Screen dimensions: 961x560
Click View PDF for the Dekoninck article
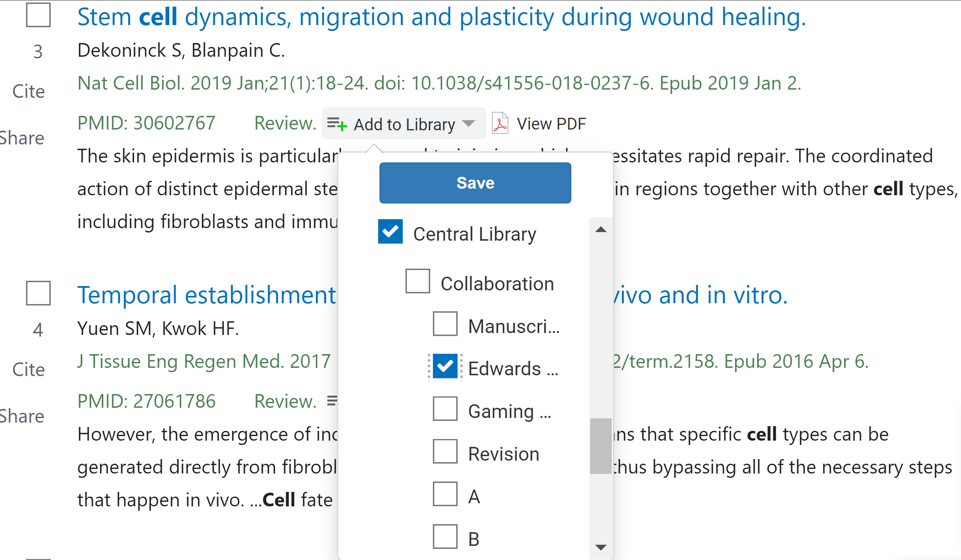(x=551, y=124)
